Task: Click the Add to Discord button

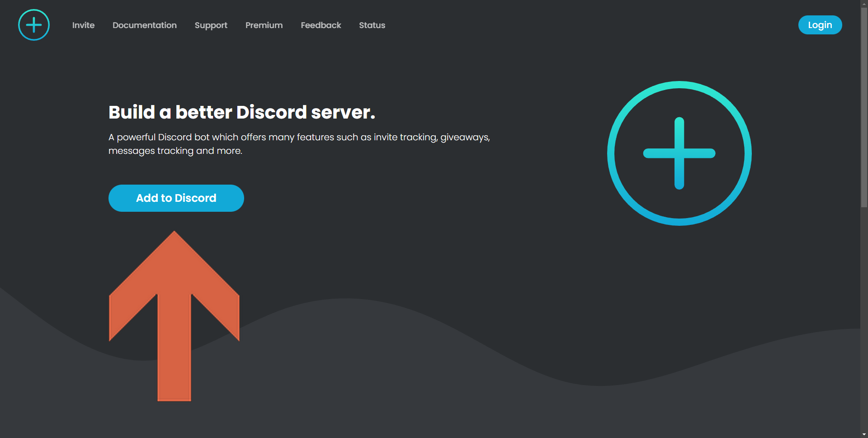Action: [x=176, y=198]
